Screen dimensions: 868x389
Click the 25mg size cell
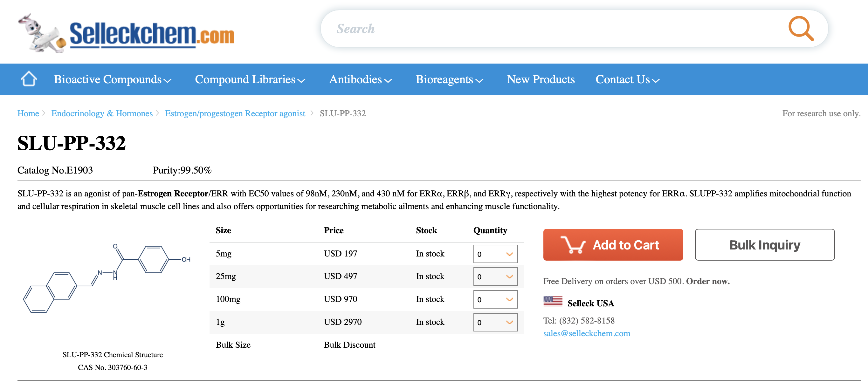(226, 276)
